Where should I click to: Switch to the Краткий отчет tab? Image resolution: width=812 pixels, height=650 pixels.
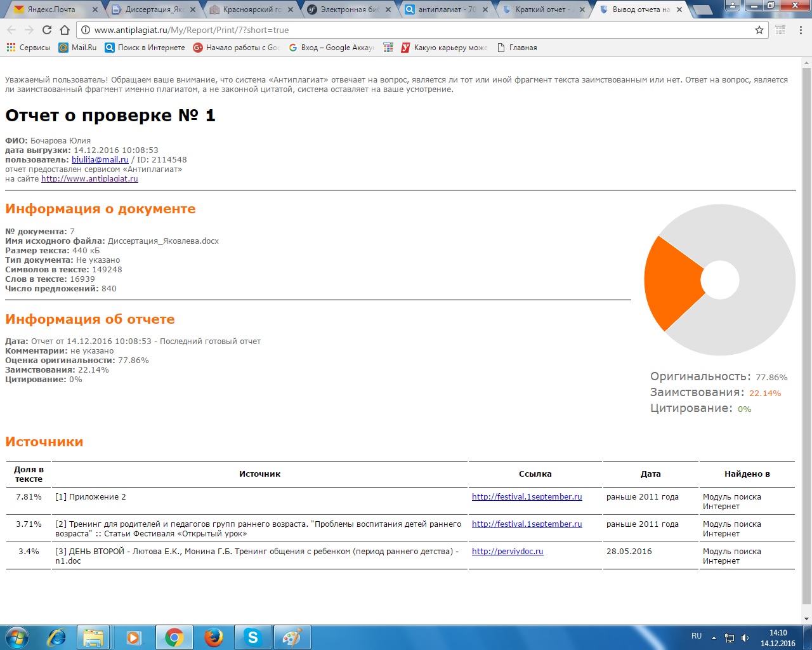(x=542, y=10)
